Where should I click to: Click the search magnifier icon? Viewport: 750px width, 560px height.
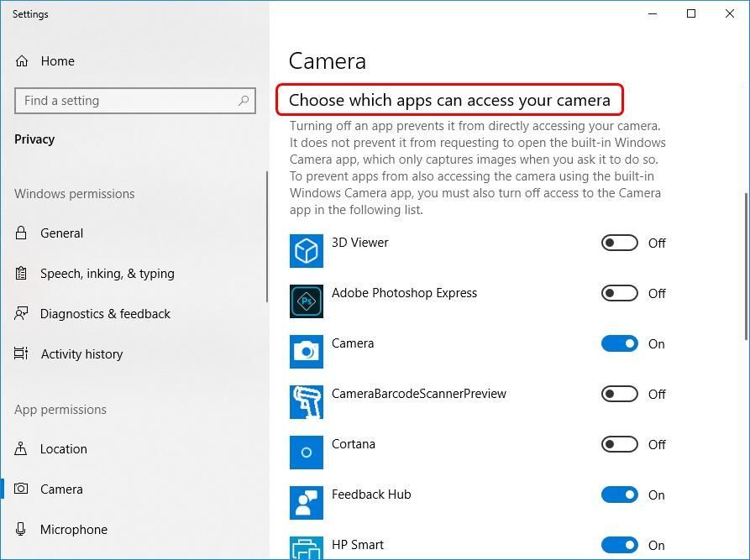244,101
